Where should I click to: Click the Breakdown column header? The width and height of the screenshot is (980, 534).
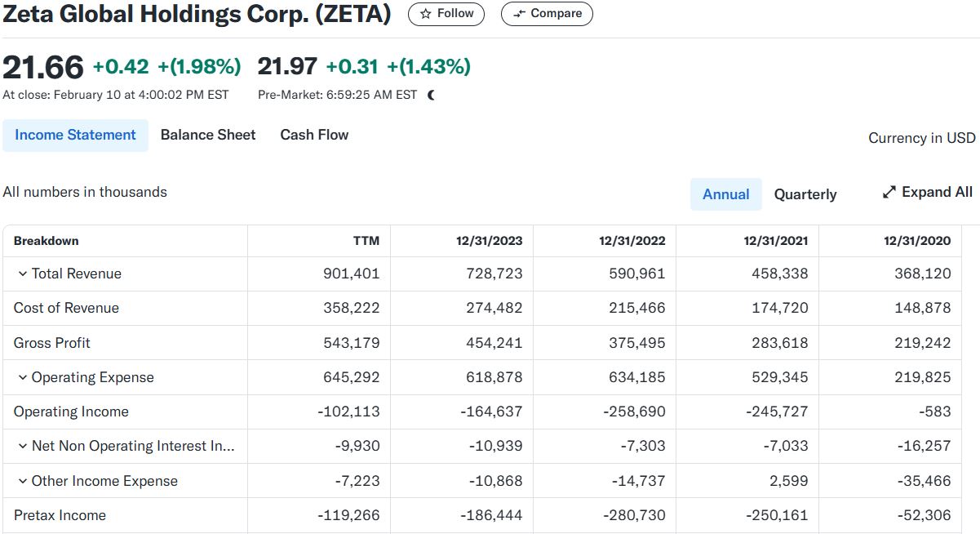pyautogui.click(x=47, y=241)
